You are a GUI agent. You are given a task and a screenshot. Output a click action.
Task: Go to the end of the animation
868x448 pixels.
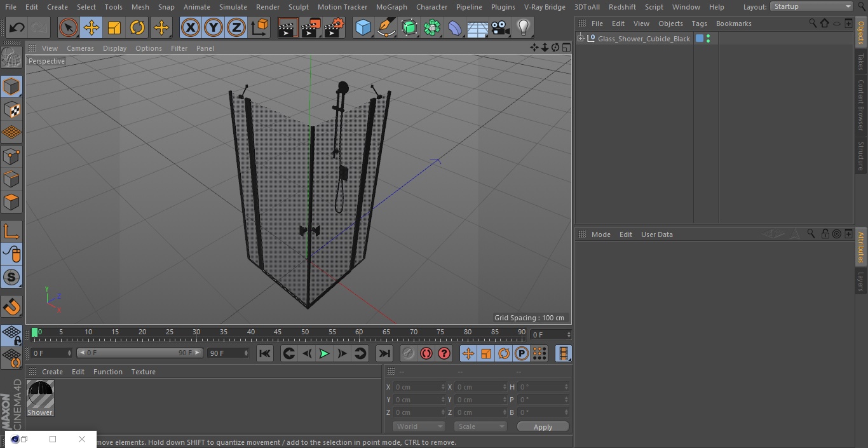[384, 353]
